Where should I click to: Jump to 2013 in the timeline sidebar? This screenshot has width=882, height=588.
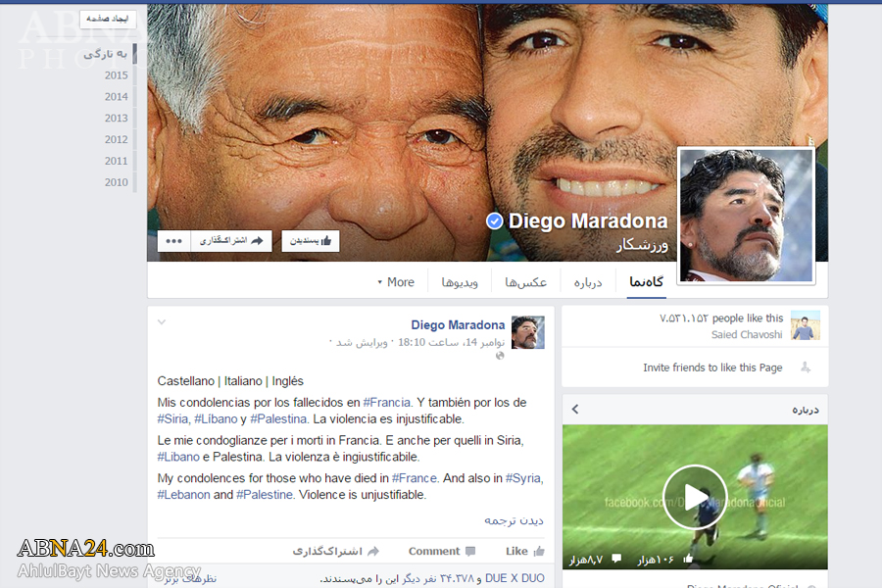(x=116, y=119)
